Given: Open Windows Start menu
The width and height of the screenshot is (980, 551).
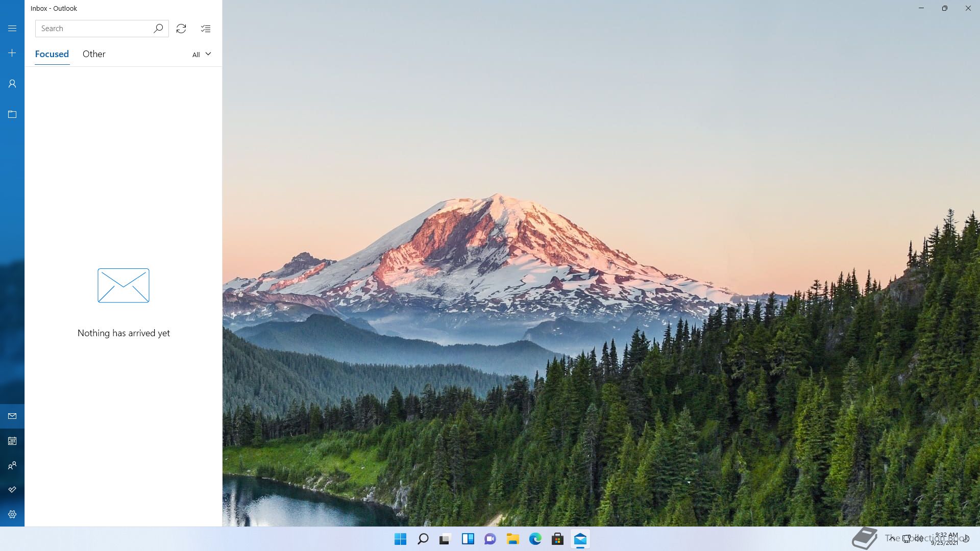Looking at the screenshot, I should tap(400, 539).
